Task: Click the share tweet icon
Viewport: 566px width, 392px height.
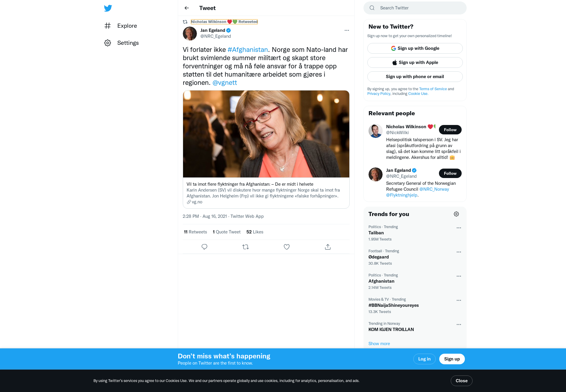Action: tap(328, 247)
